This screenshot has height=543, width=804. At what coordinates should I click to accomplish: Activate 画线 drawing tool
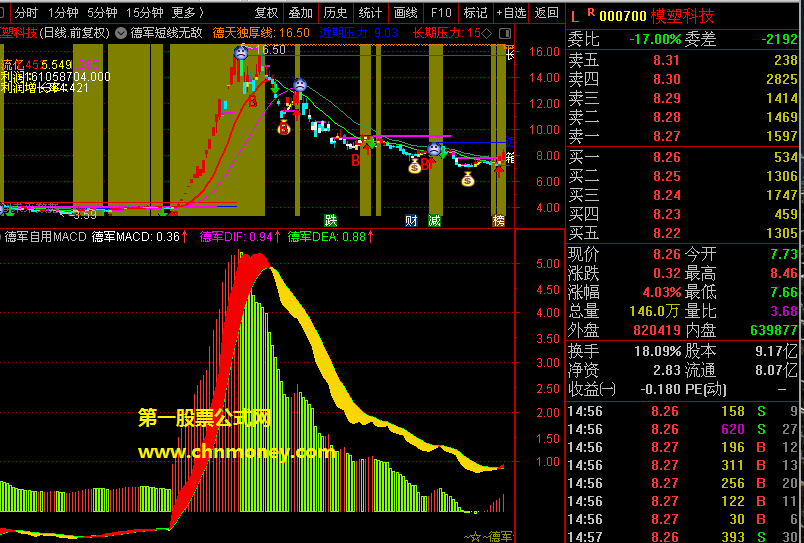(405, 12)
